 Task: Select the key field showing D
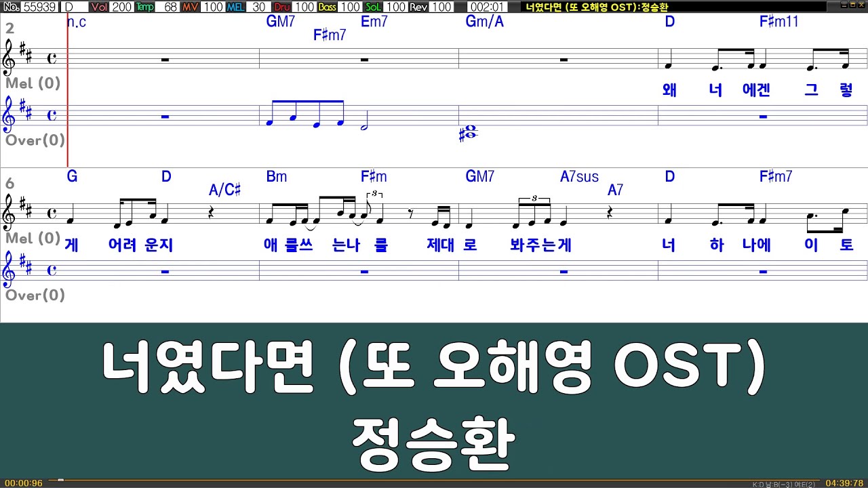coord(74,7)
